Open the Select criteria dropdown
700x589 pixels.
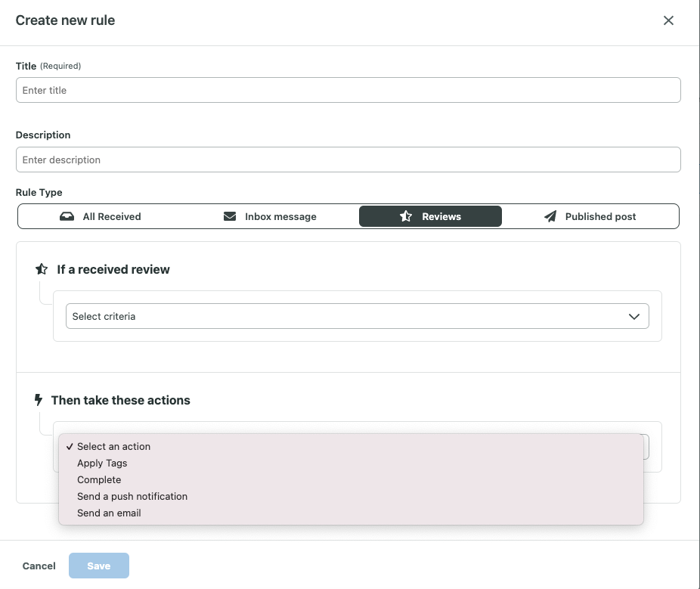pyautogui.click(x=348, y=316)
